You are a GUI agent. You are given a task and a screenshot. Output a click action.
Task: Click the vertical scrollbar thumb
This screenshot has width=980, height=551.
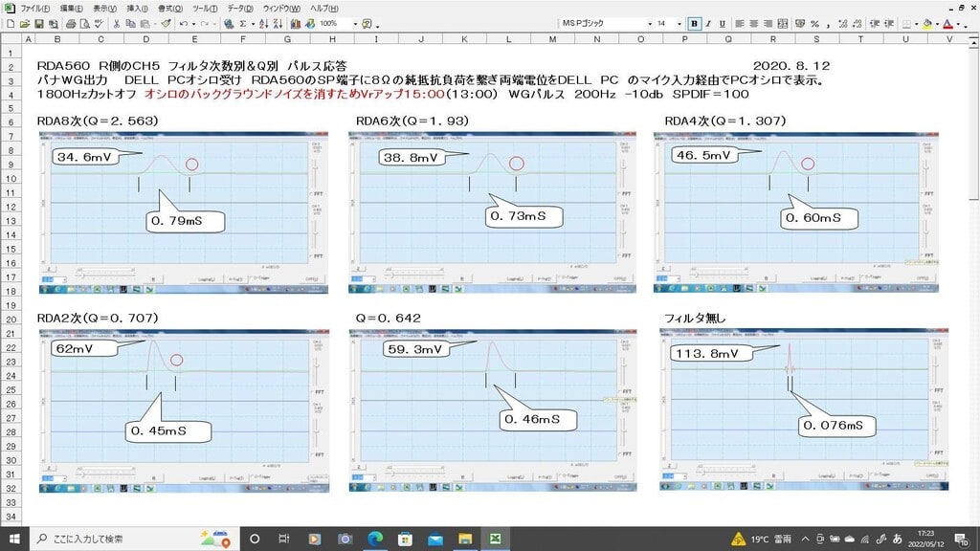tap(973, 125)
